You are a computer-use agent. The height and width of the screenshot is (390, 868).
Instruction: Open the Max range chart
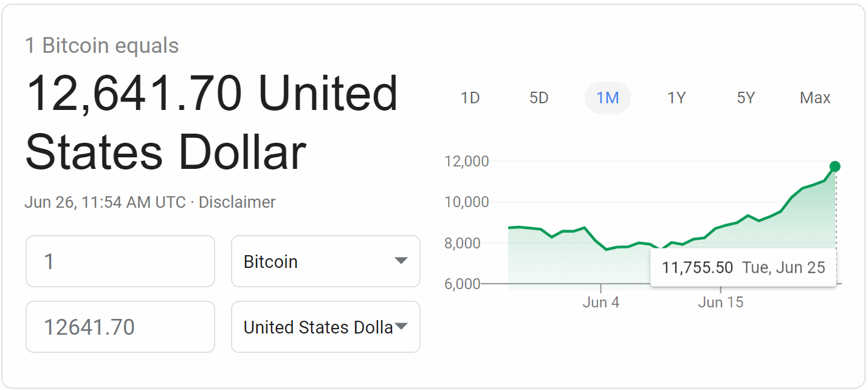(x=815, y=98)
